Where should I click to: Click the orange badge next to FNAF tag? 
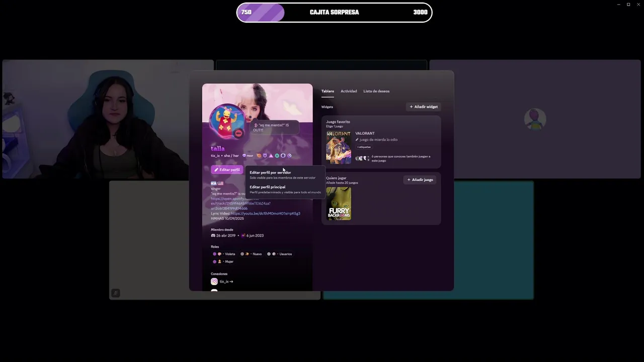tap(259, 156)
